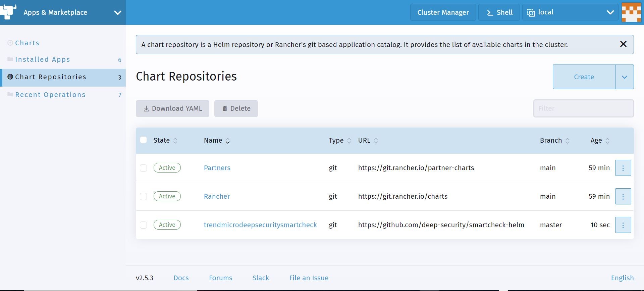Open Charts in the sidebar
The image size is (644, 291).
pyautogui.click(x=27, y=43)
